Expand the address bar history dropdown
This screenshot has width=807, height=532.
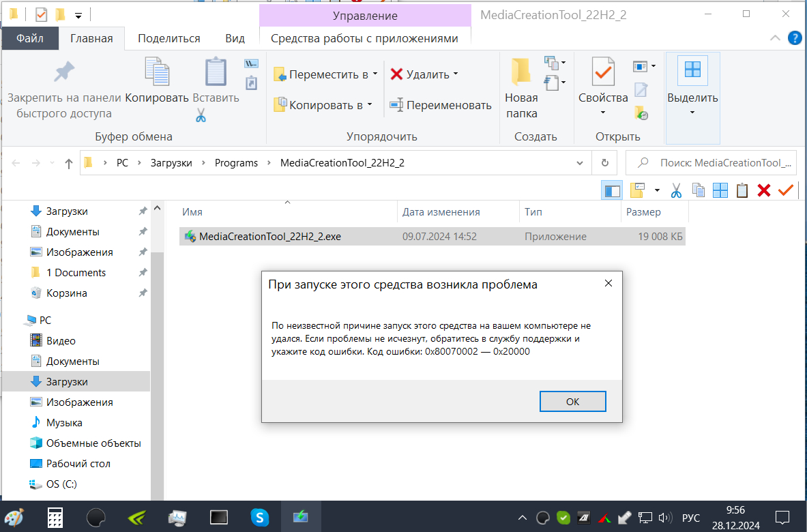pos(580,163)
